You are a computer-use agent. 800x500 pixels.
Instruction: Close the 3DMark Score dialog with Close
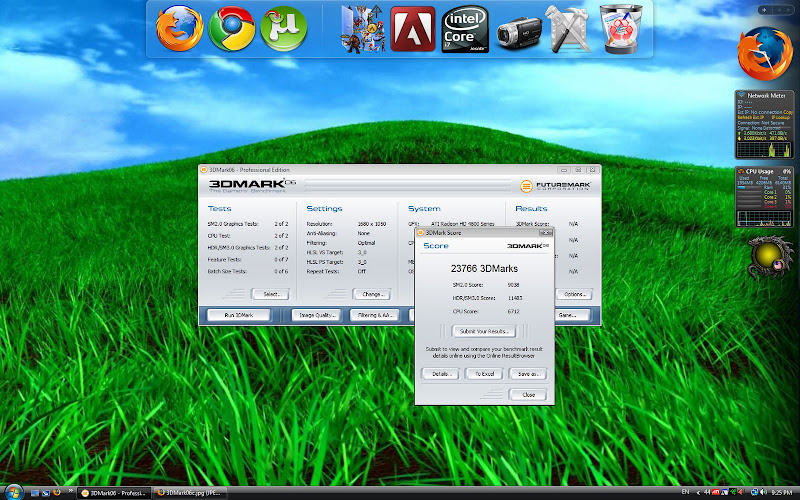point(527,394)
